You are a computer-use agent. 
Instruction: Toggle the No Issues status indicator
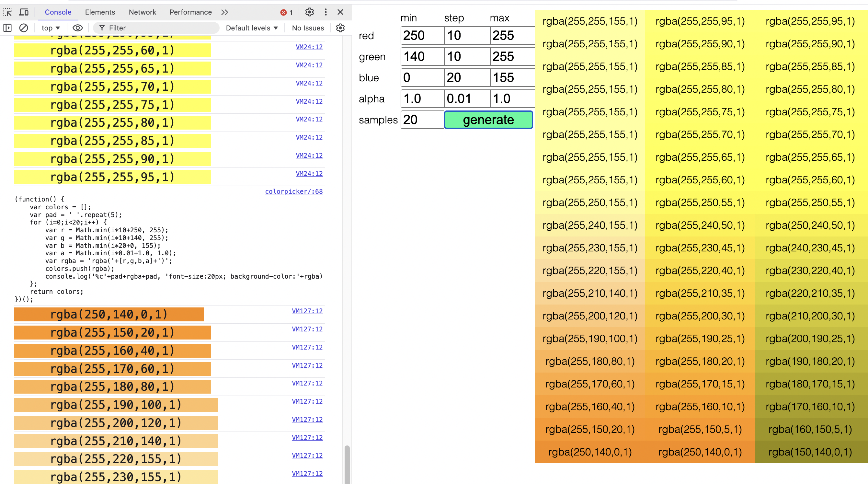(308, 28)
